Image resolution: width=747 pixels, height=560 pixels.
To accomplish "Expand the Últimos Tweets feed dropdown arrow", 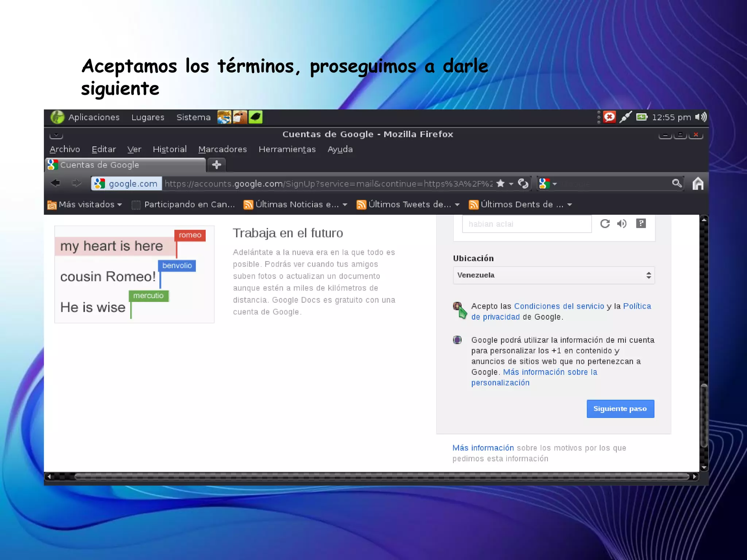I will click(457, 205).
